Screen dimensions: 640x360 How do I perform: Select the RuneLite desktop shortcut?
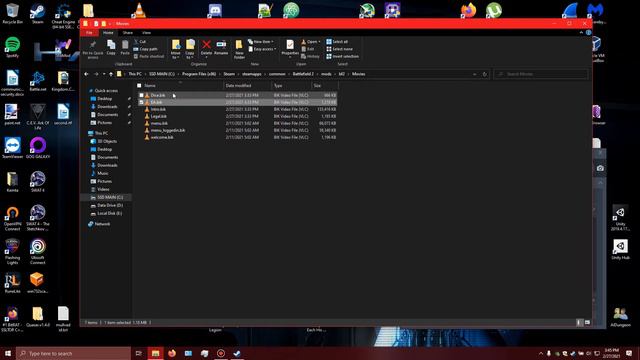(12, 283)
